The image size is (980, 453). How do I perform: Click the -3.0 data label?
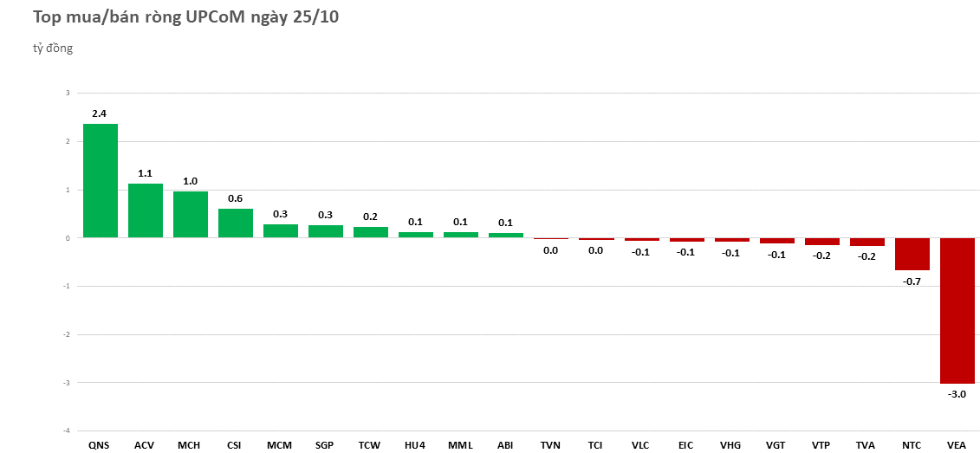point(957,394)
